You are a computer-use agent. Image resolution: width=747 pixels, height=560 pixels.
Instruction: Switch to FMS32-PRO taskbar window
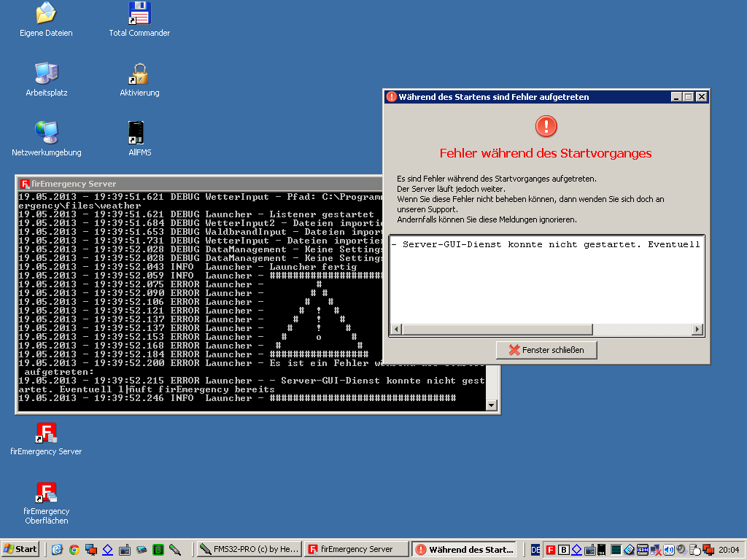coord(247,550)
